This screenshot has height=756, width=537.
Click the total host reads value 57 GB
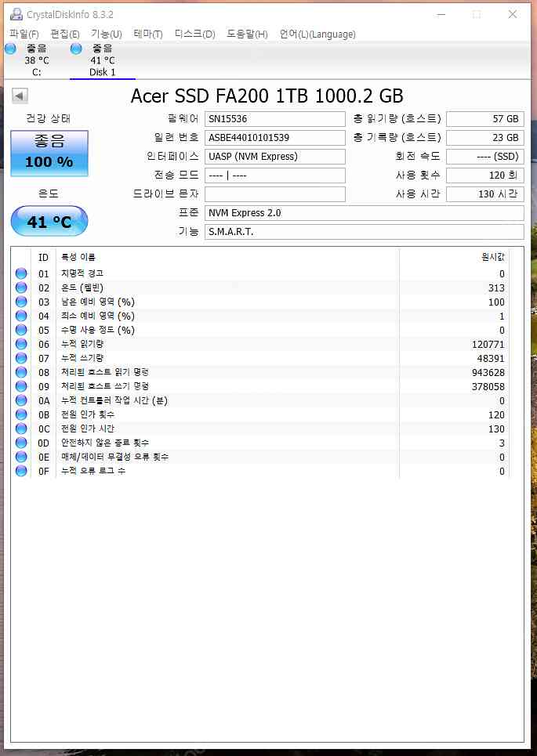pos(485,118)
